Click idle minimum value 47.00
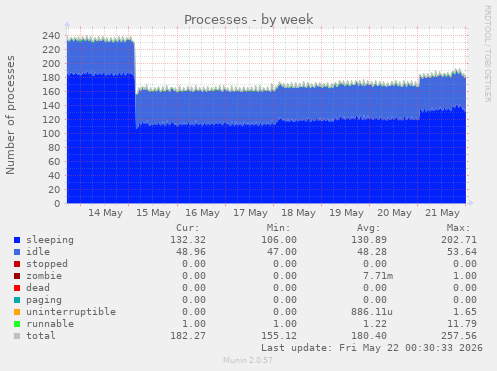The image size is (497, 371). click(282, 252)
